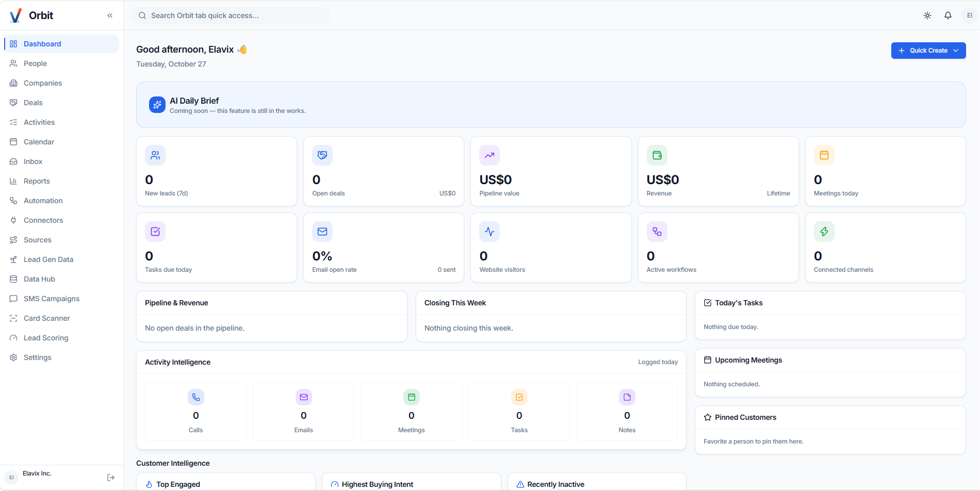Image resolution: width=980 pixels, height=491 pixels.
Task: Open Lead Scoring
Action: pos(61,338)
